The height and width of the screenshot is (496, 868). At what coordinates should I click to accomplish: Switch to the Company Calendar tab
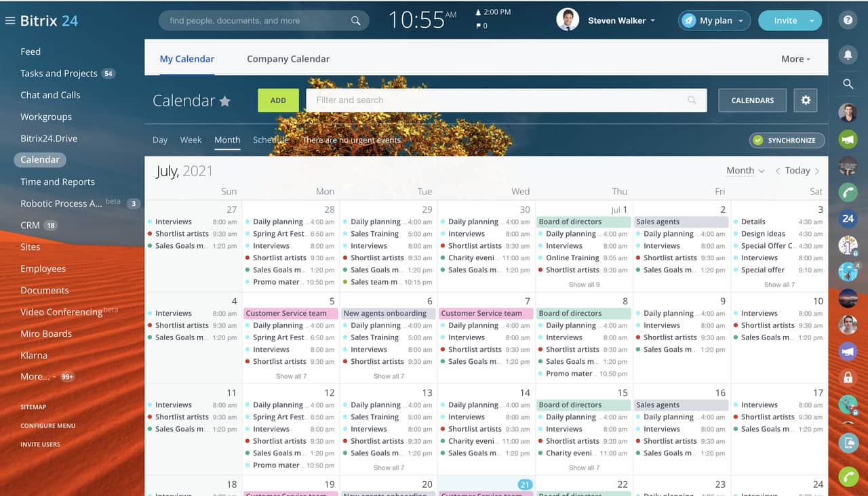click(x=288, y=59)
